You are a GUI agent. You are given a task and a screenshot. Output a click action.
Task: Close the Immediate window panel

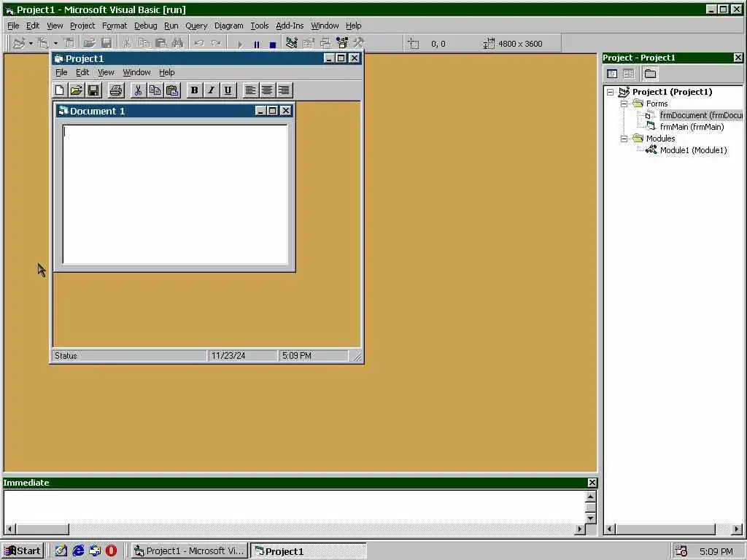tap(592, 483)
